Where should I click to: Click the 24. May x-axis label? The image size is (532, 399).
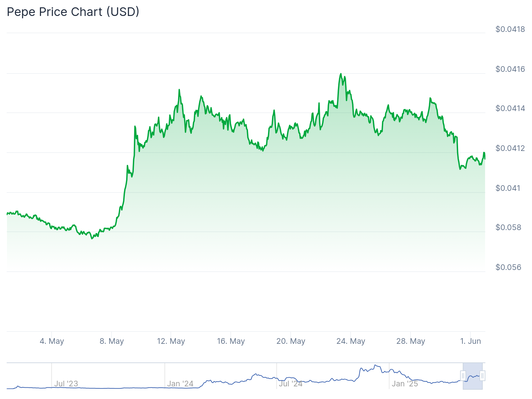(x=351, y=341)
